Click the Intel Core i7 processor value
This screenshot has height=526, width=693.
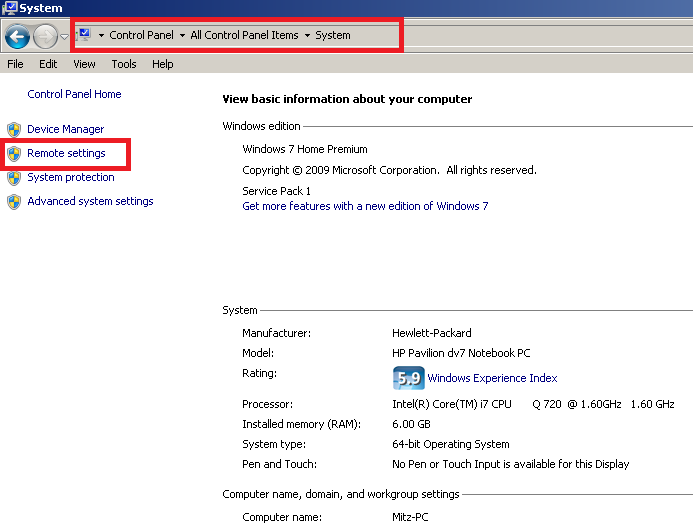tap(533, 404)
